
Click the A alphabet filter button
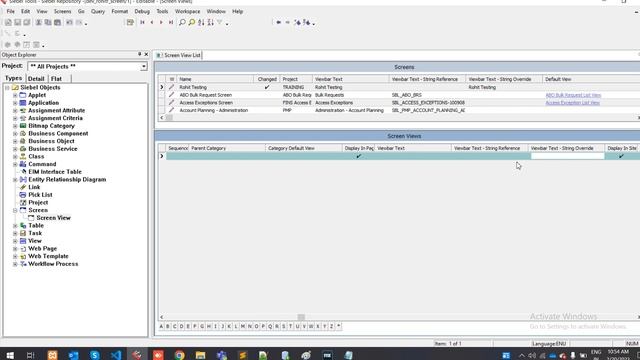161,327
